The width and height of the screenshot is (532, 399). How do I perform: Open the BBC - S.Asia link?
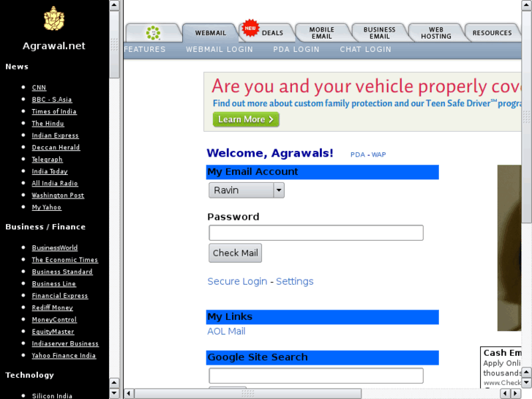(52, 100)
